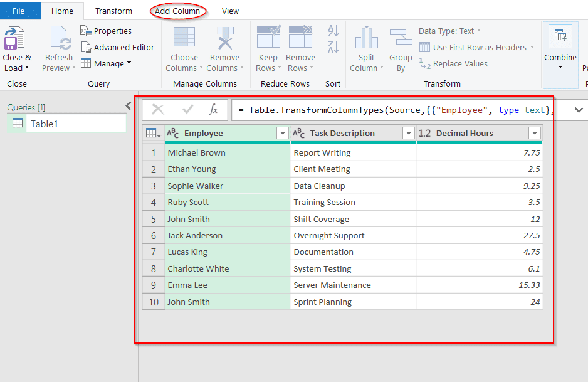This screenshot has height=382, width=588.
Task: Click the Keep Rows icon
Action: [268, 37]
